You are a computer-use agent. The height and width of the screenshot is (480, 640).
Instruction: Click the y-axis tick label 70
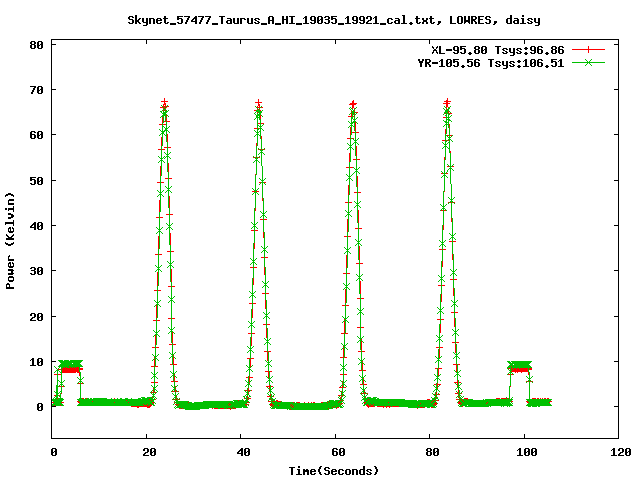click(x=36, y=90)
